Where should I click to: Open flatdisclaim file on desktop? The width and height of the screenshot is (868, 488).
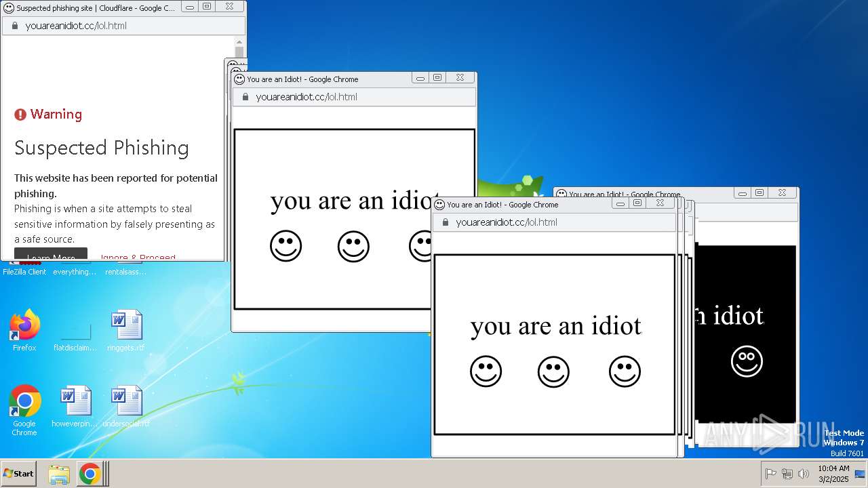coord(75,335)
